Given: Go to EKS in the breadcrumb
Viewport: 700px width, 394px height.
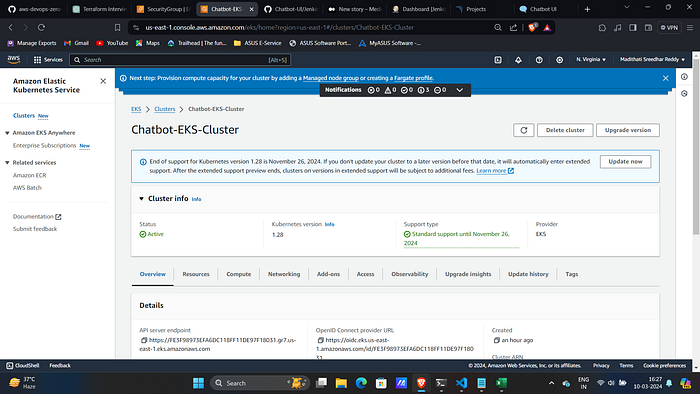Looking at the screenshot, I should coord(136,109).
